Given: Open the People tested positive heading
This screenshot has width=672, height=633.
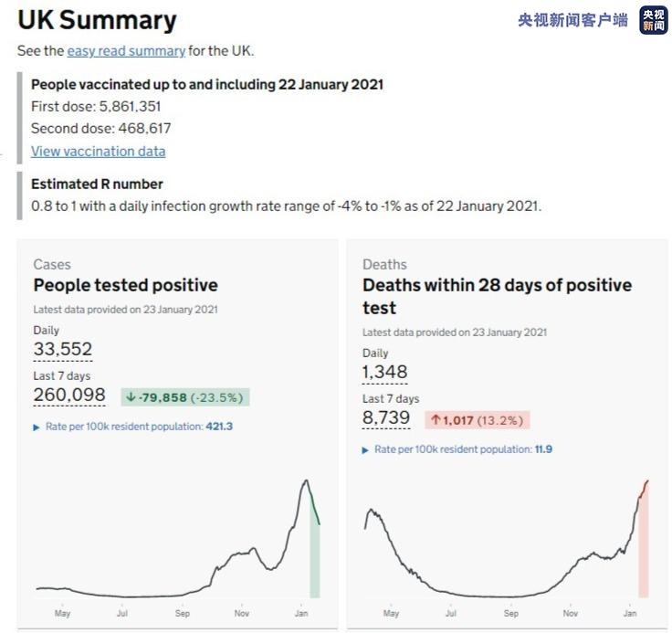Looking at the screenshot, I should tap(125, 285).
